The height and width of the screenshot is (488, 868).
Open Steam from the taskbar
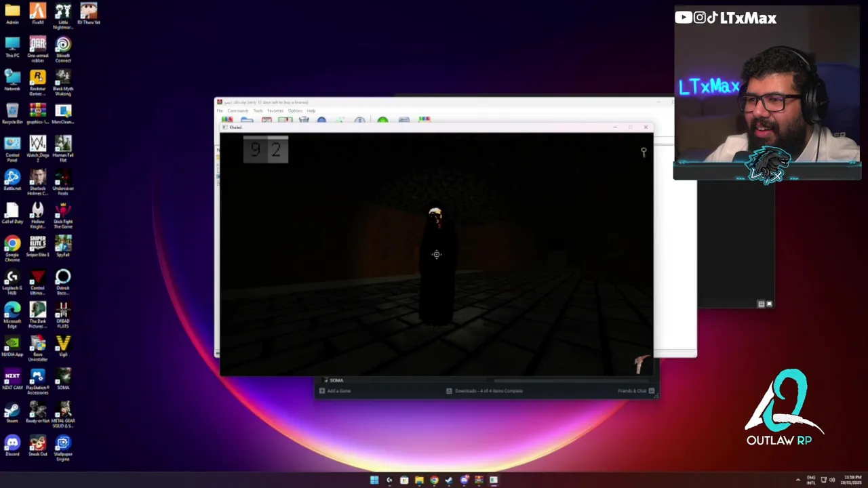[x=449, y=480]
